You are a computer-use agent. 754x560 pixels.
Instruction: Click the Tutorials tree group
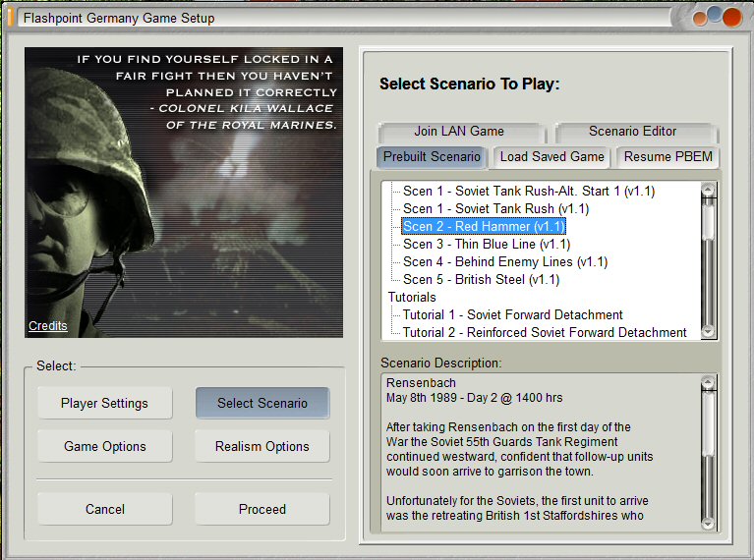(412, 297)
